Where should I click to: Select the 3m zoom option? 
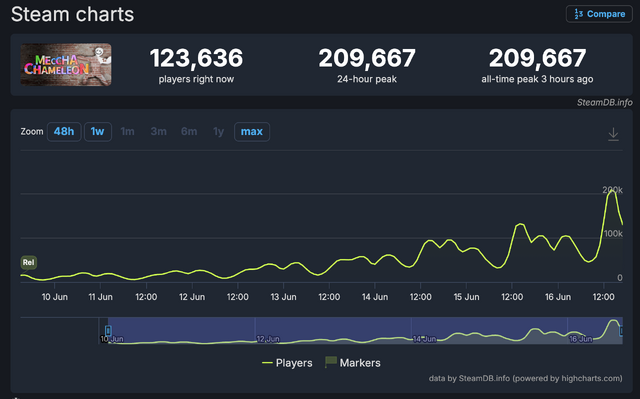tap(158, 132)
